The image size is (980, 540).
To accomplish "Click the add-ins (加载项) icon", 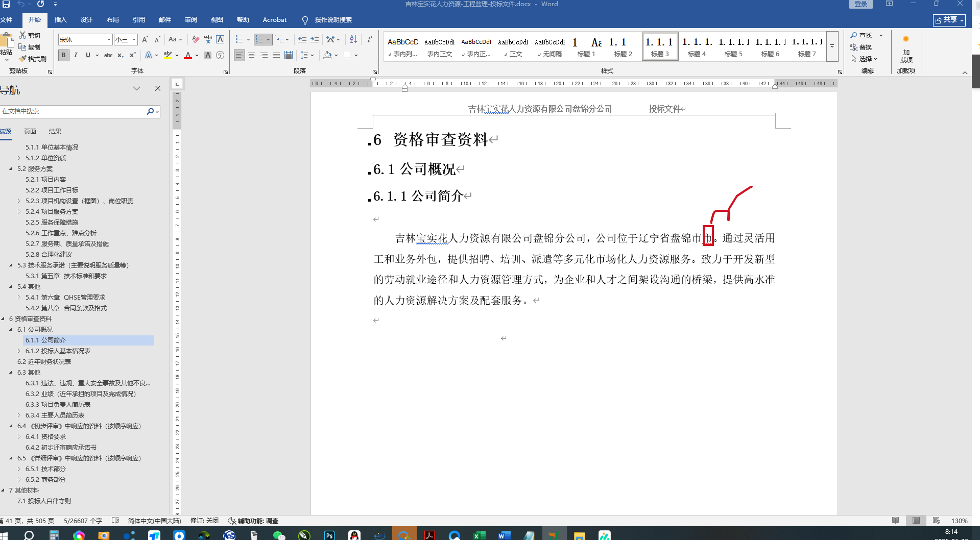I will click(906, 48).
